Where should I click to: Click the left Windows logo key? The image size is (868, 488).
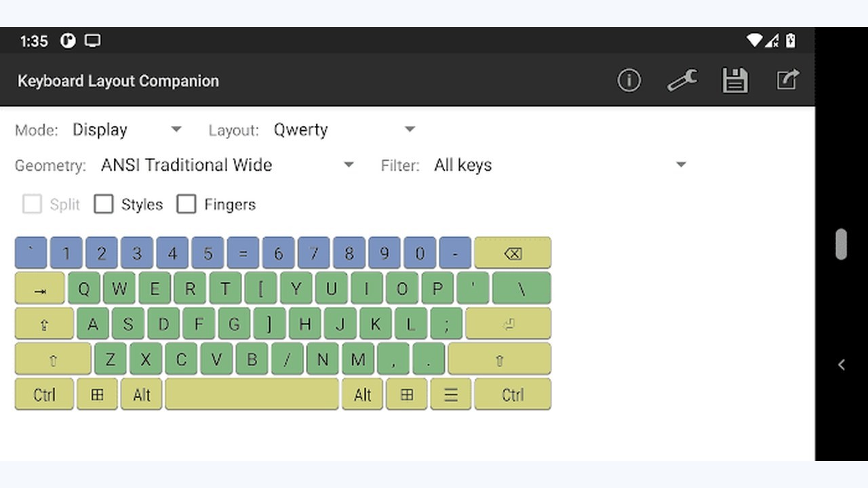97,394
